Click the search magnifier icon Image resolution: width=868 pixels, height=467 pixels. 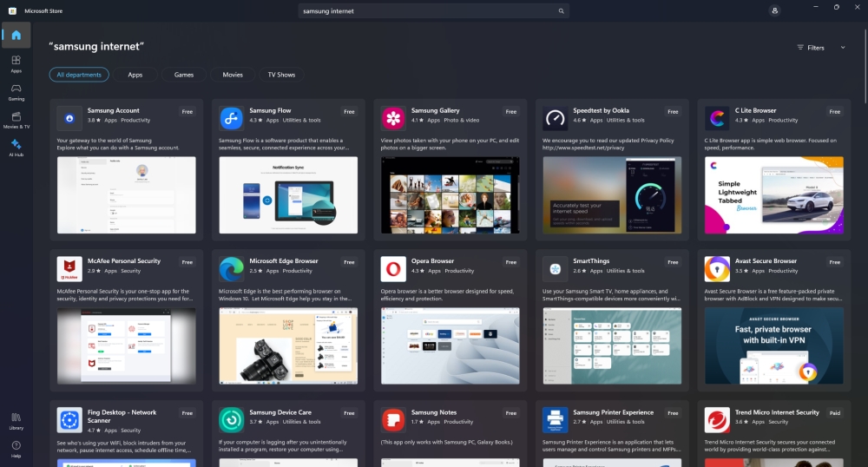[561, 11]
